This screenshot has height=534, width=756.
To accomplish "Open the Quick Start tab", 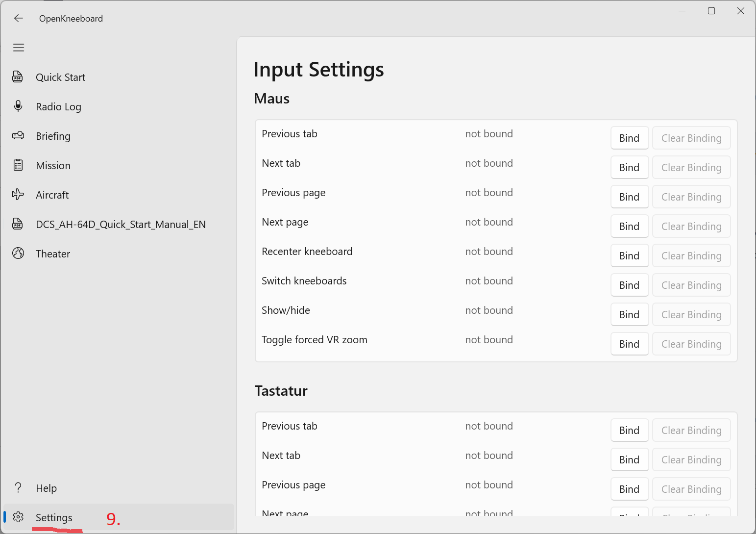I will 119,77.
